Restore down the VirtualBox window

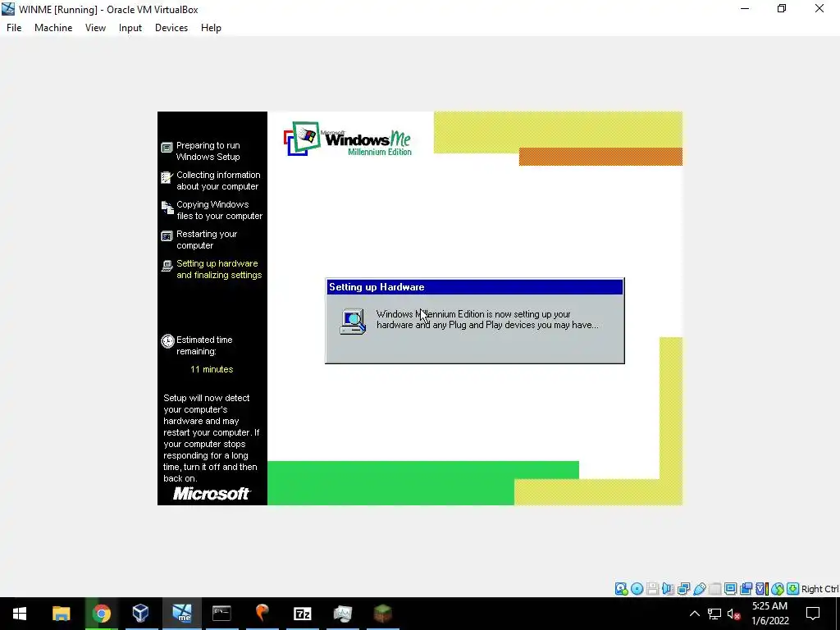click(782, 8)
